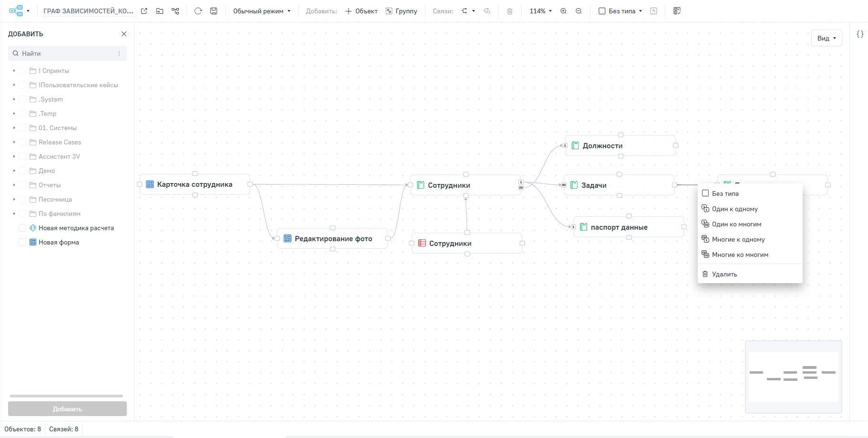Click the save diagram icon

tap(214, 11)
